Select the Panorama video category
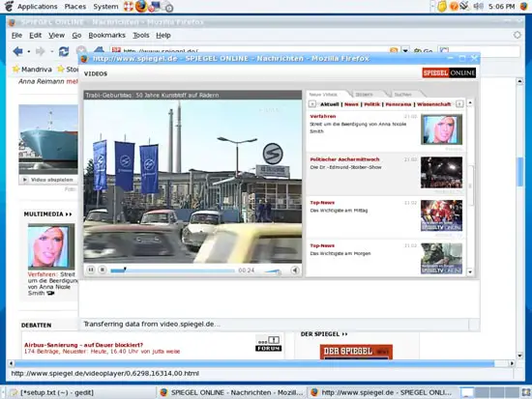532x399 pixels. tap(399, 104)
